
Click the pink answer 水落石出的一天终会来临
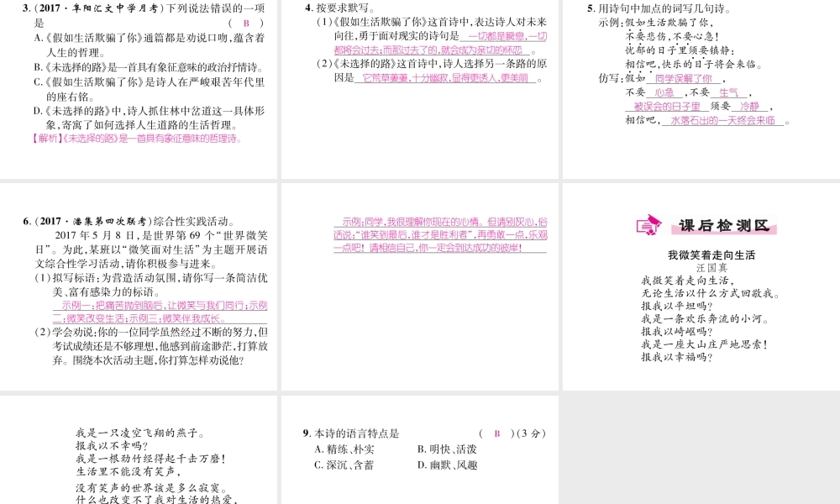pos(722,120)
